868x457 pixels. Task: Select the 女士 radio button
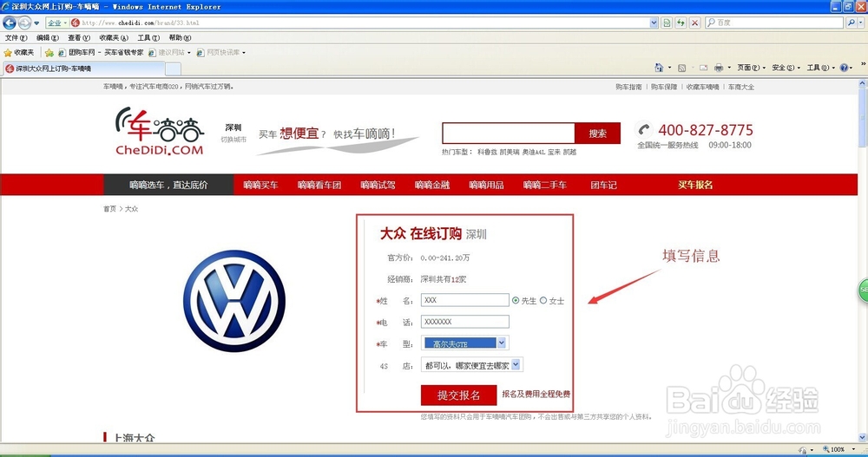[543, 300]
